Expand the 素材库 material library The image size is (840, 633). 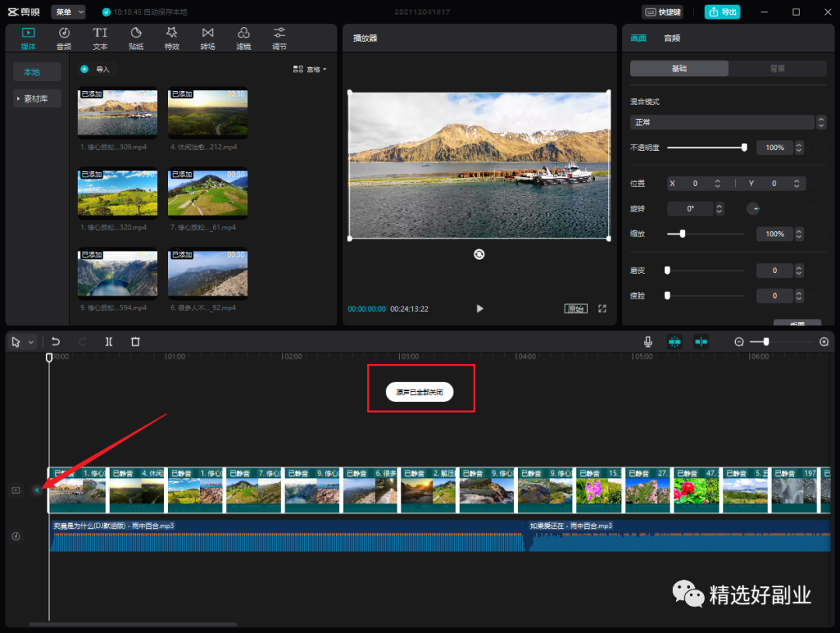point(37,99)
